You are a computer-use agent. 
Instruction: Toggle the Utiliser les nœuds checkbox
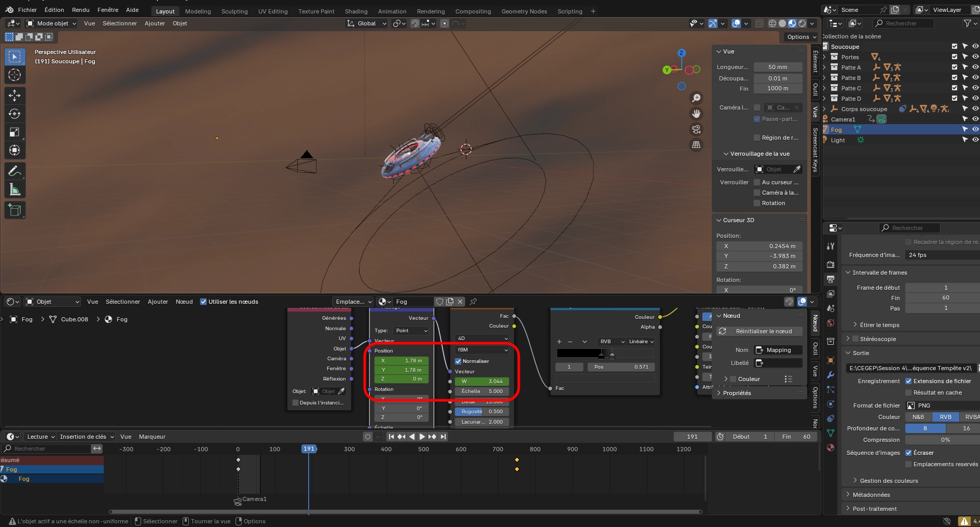point(203,302)
